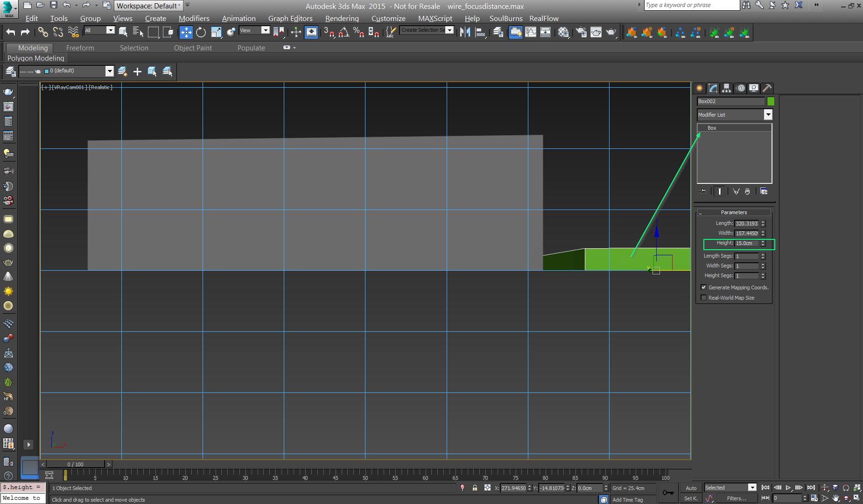This screenshot has height=504, width=863.
Task: Toggle Show End Result in modifier stack
Action: pyautogui.click(x=720, y=191)
